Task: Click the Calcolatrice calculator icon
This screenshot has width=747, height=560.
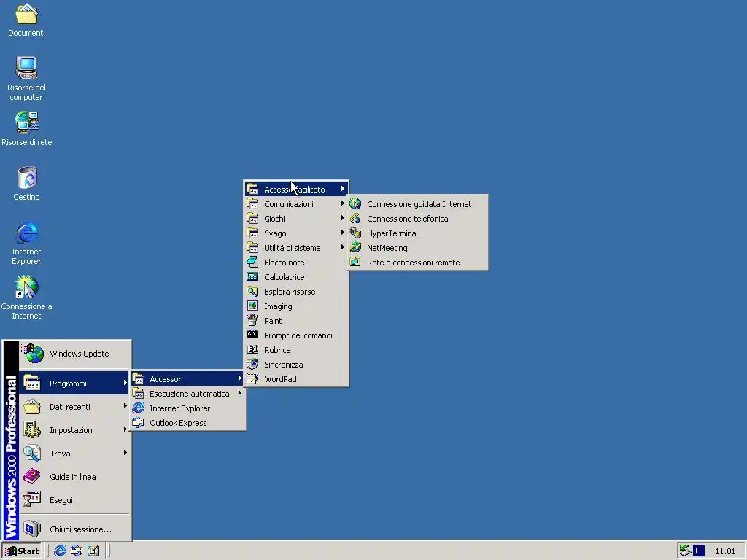Action: click(252, 276)
